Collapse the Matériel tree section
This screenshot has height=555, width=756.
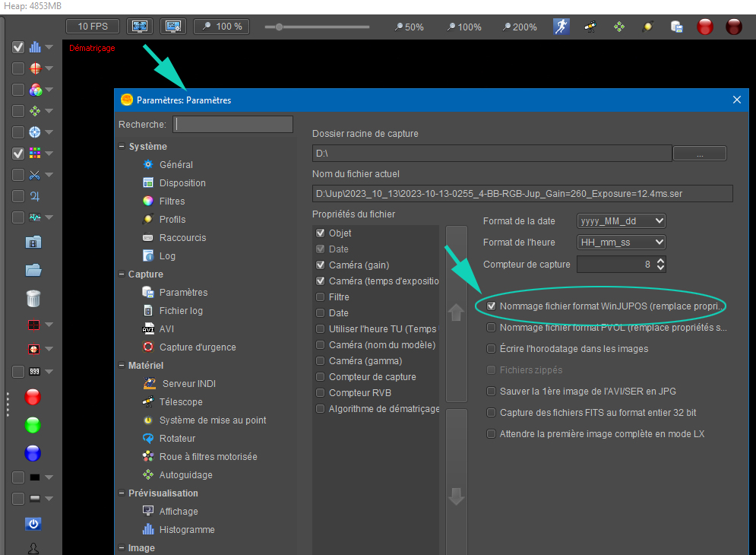122,366
